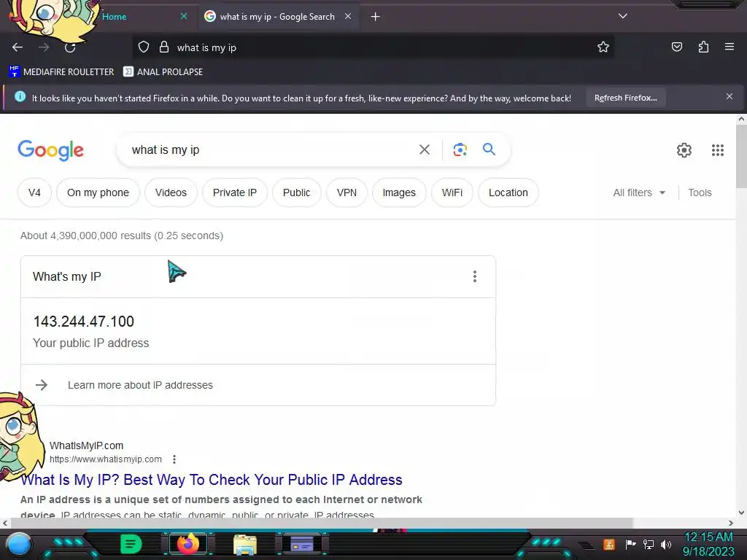Open the WhatIsMyIP.com result options dots
Screen dimensions: 747x560
click(x=174, y=459)
